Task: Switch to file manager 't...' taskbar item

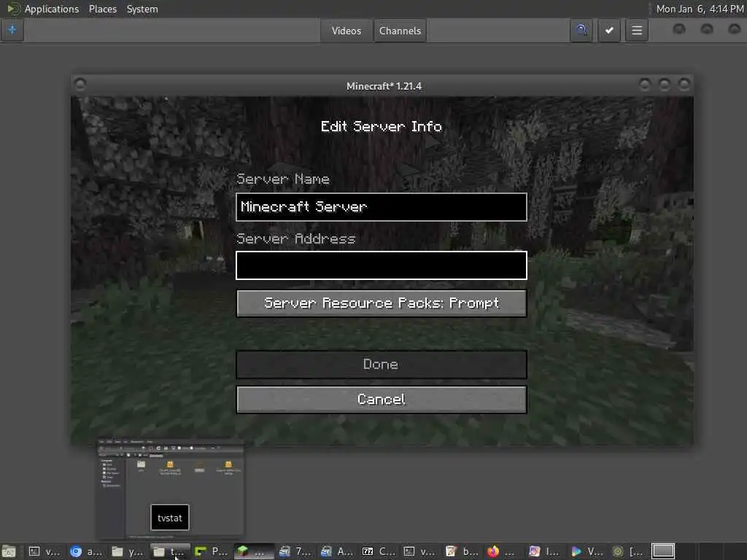Action: [169, 551]
